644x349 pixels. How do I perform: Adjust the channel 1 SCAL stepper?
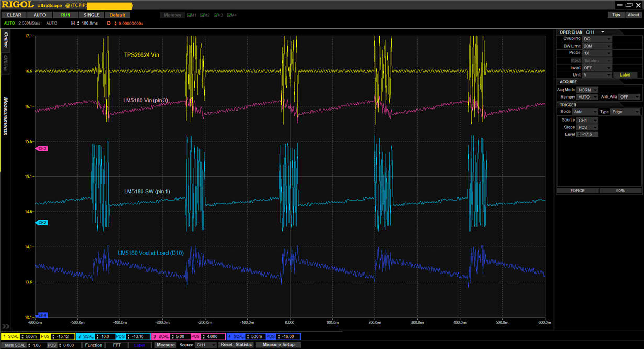click(x=22, y=336)
